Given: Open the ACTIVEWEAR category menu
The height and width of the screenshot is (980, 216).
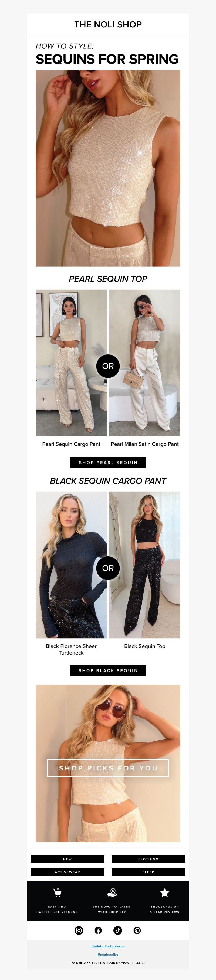Looking at the screenshot, I should [67, 872].
